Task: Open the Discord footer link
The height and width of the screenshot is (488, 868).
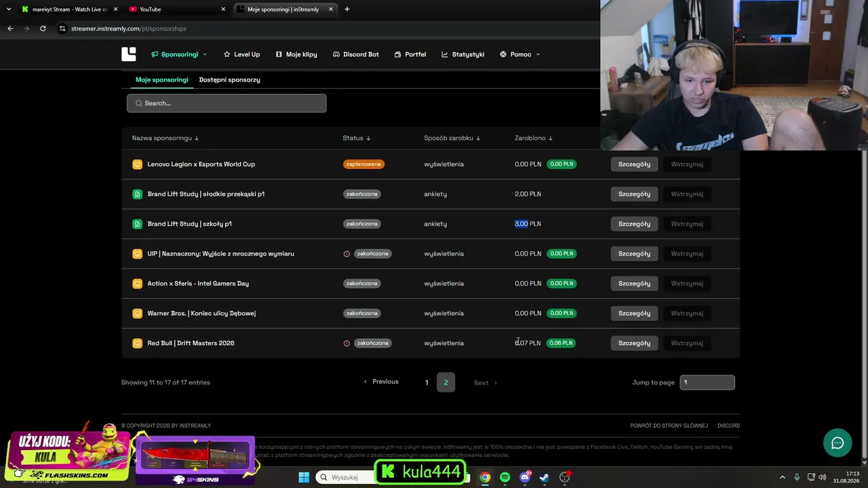Action: point(728,426)
